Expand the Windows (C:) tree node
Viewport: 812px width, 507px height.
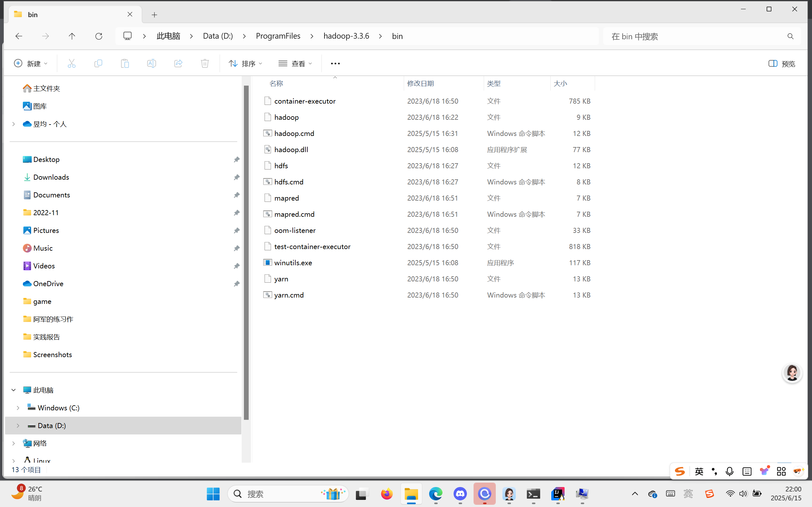click(18, 408)
